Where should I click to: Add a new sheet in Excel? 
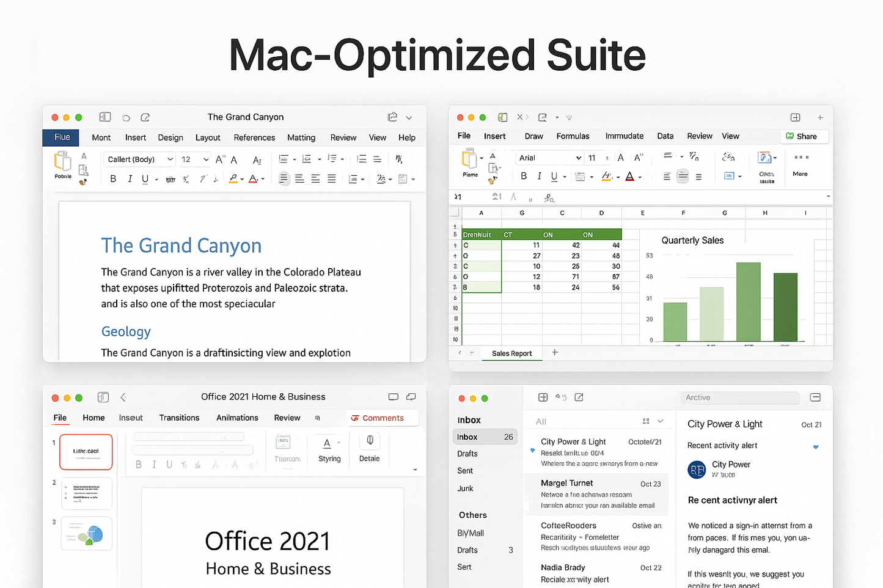(x=555, y=352)
